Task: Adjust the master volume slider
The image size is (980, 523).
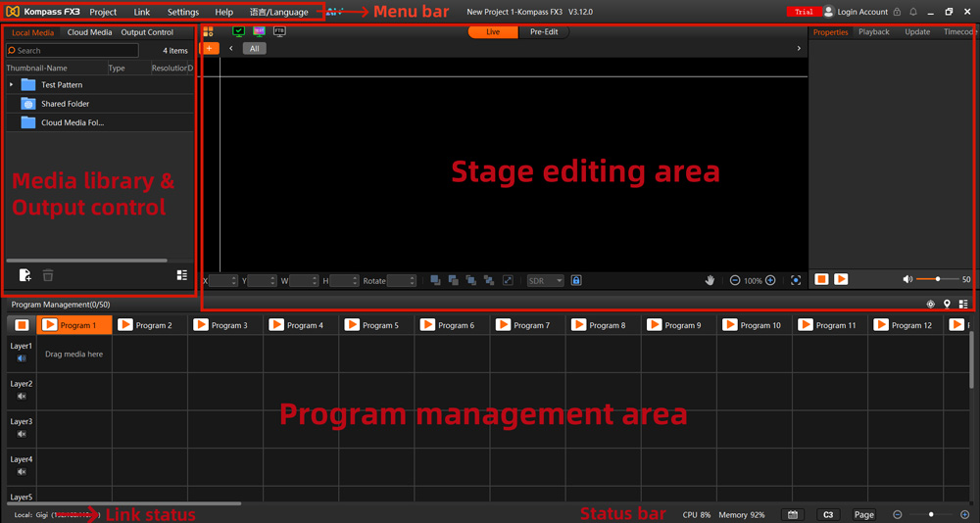Action: tap(938, 279)
